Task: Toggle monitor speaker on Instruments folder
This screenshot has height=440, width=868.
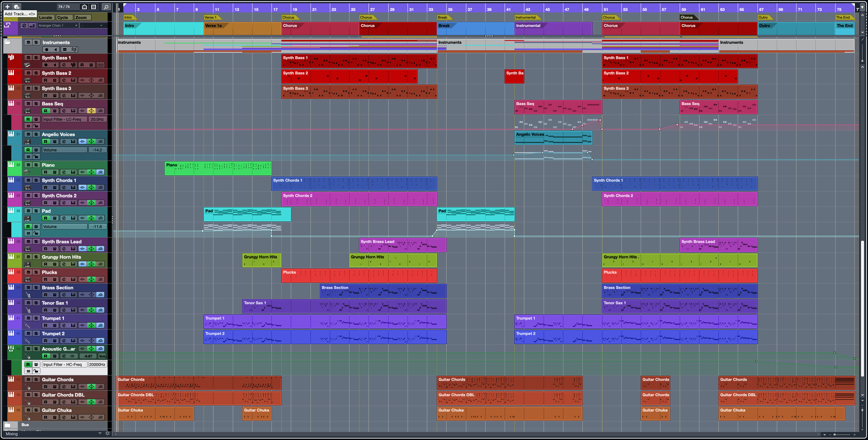Action: (55, 50)
